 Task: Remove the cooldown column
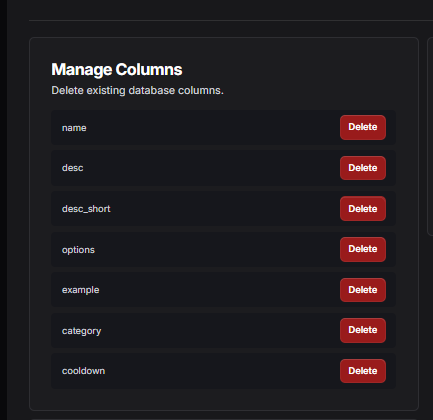363,371
